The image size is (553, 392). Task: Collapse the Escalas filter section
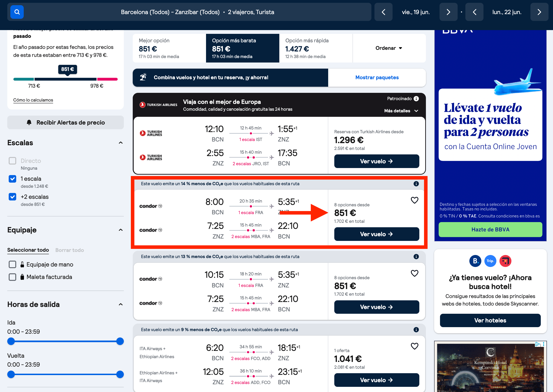[121, 143]
